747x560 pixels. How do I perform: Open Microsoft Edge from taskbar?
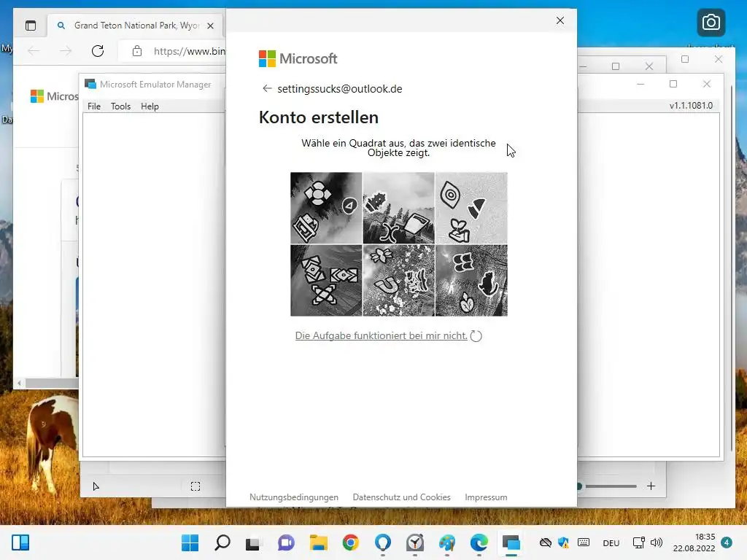(479, 542)
